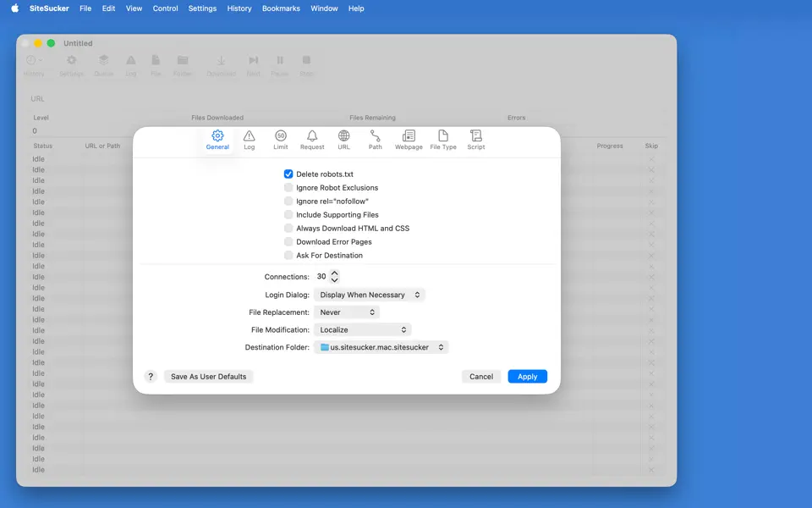
Task: Enable Ignore Robot Exclusions
Action: [x=288, y=187]
